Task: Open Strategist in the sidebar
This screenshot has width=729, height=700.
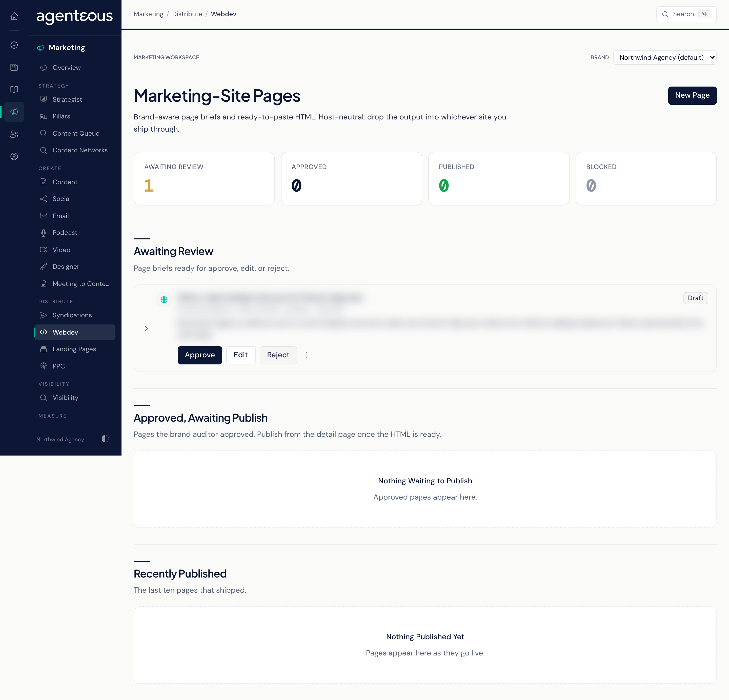Action: (75, 99)
